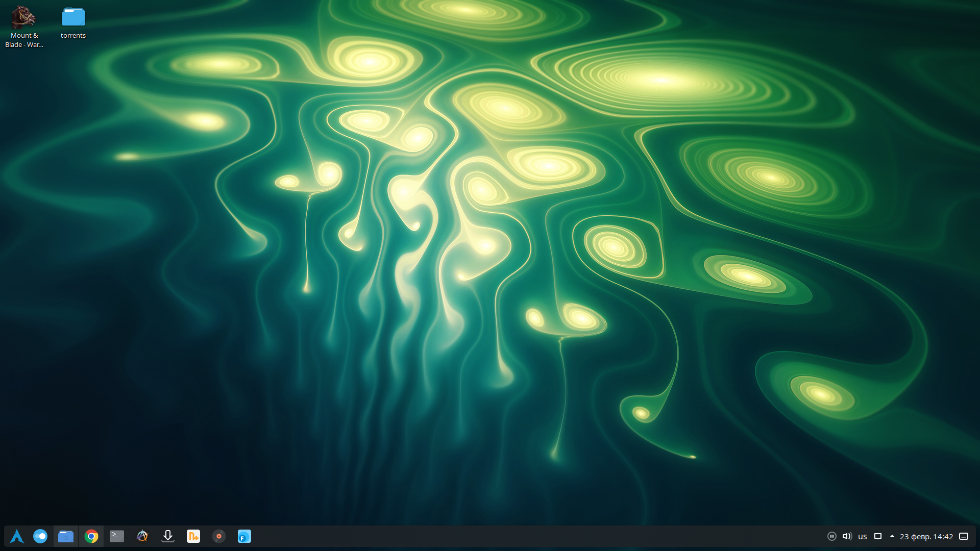980x551 pixels.
Task: Open the Arch Linux application launcher
Action: (17, 536)
